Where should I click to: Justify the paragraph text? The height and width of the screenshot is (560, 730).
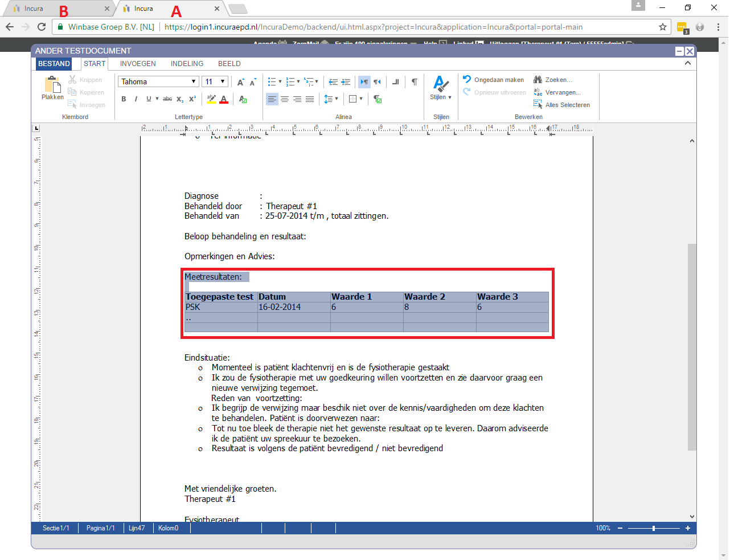310,99
